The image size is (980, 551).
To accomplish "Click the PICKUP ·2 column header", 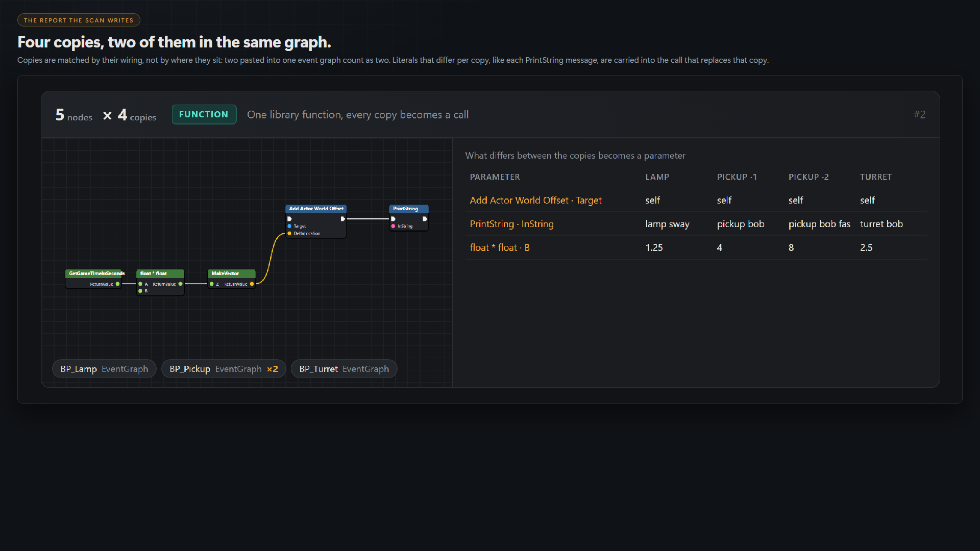I will [x=808, y=177].
